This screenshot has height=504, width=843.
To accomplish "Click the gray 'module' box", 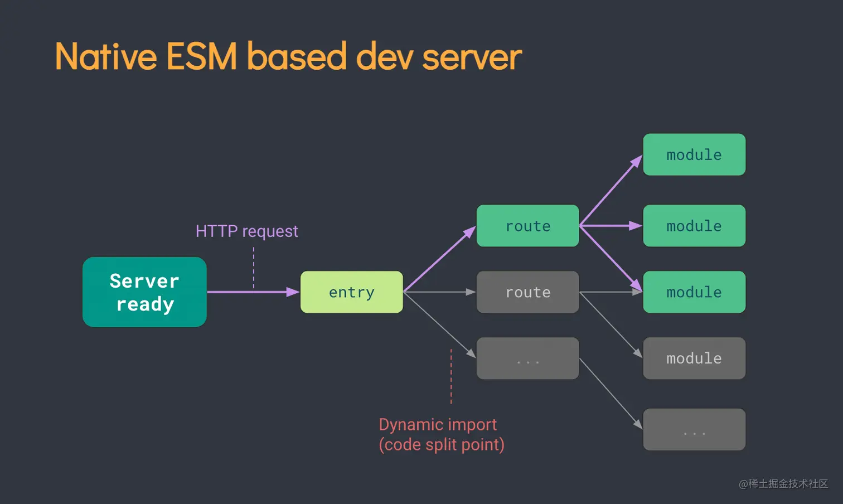I will [694, 358].
